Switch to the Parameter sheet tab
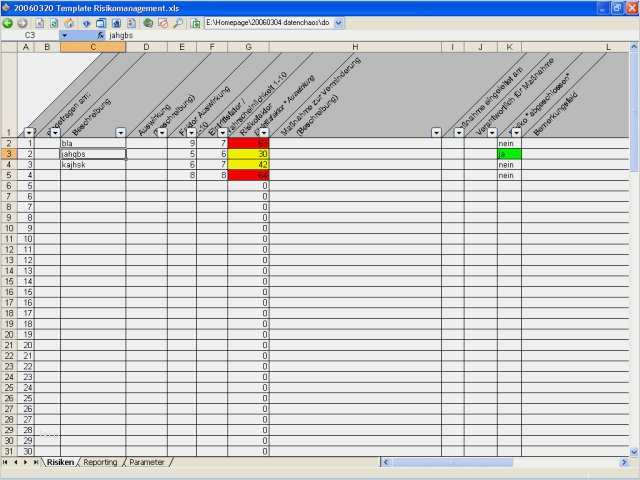 tap(146, 463)
